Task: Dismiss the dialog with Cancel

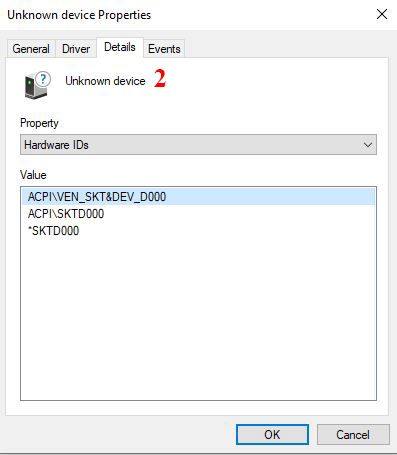Action: [x=353, y=435]
